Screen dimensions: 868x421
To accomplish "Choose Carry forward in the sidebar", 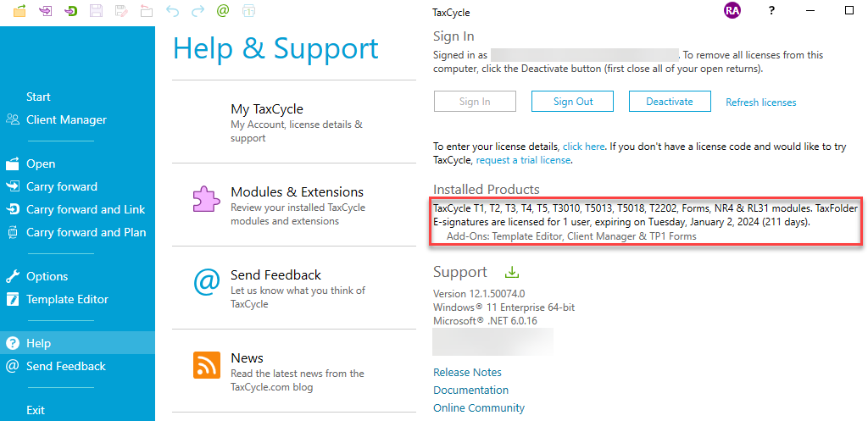I will tap(61, 186).
